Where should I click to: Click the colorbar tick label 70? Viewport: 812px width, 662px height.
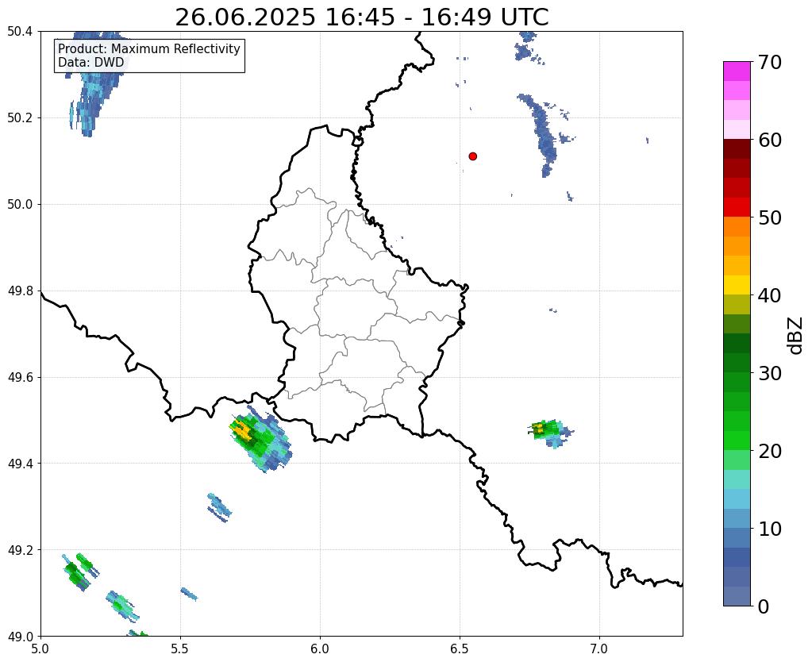[770, 62]
